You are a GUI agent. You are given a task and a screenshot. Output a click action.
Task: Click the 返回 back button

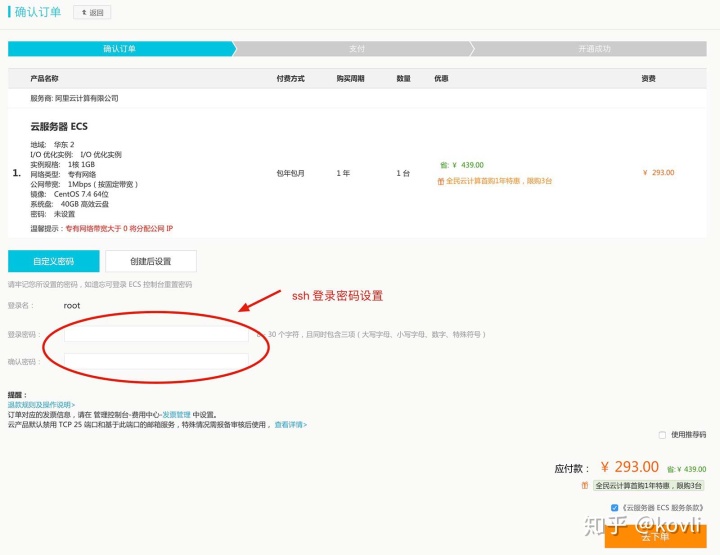[92, 12]
